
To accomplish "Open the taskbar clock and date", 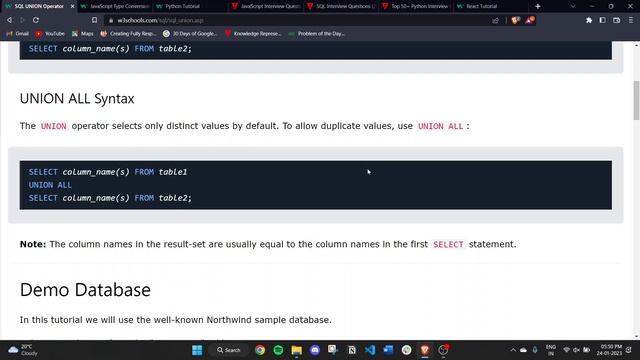I will (x=609, y=350).
